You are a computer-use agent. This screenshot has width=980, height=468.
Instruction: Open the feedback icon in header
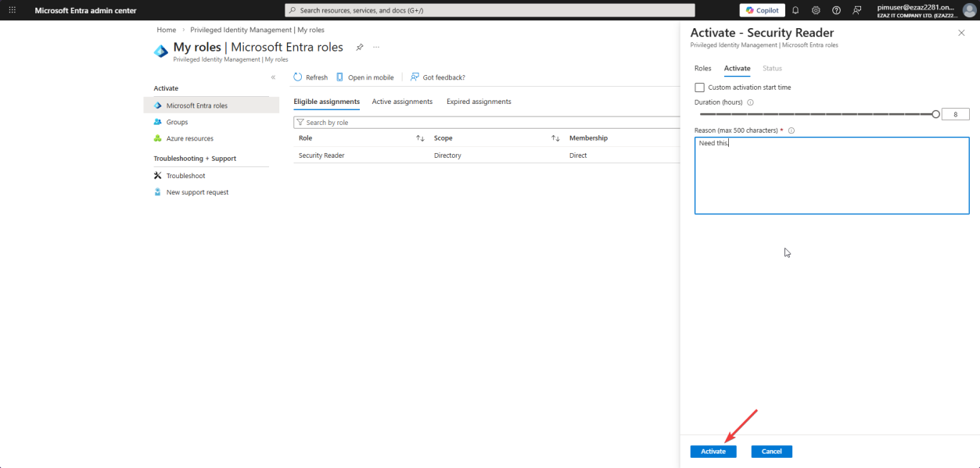pos(857,10)
